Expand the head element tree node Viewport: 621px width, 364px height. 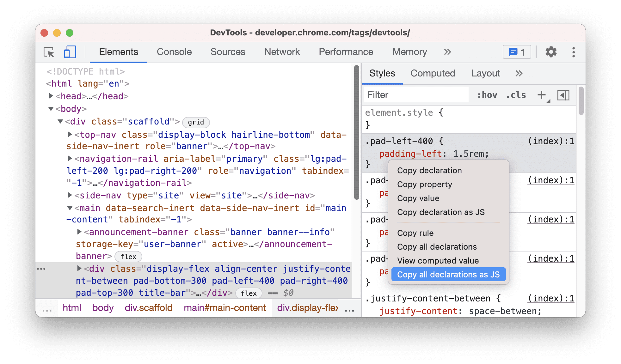click(49, 96)
